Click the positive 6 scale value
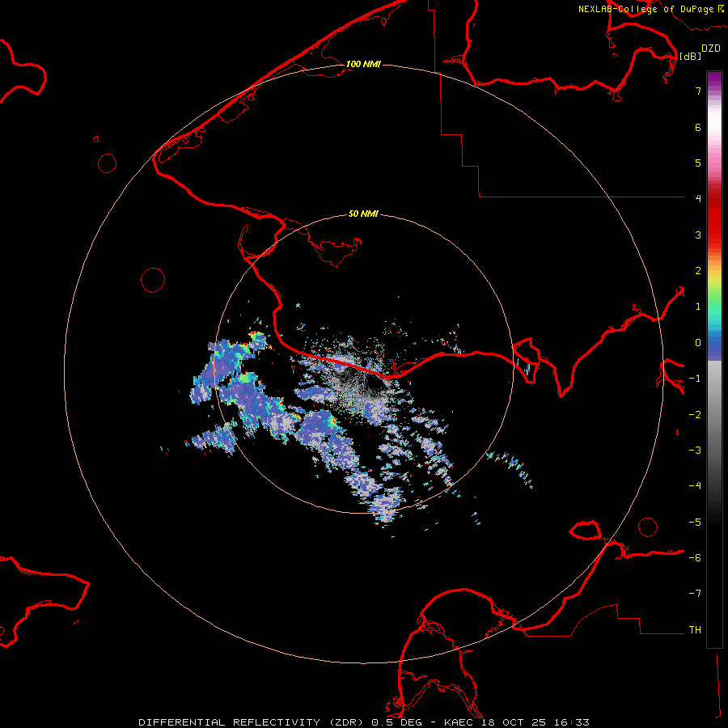Image resolution: width=728 pixels, height=728 pixels. pyautogui.click(x=698, y=127)
